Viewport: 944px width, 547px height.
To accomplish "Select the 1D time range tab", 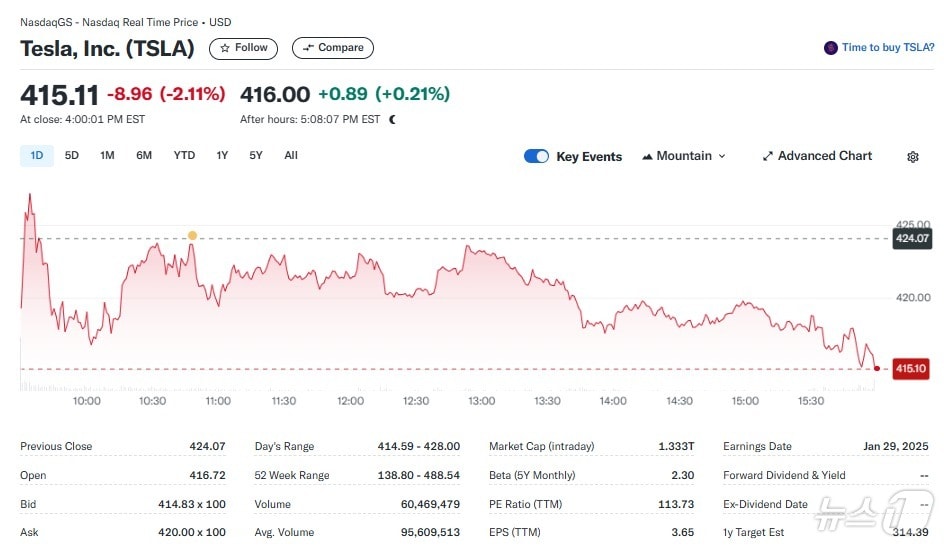I will 37,155.
